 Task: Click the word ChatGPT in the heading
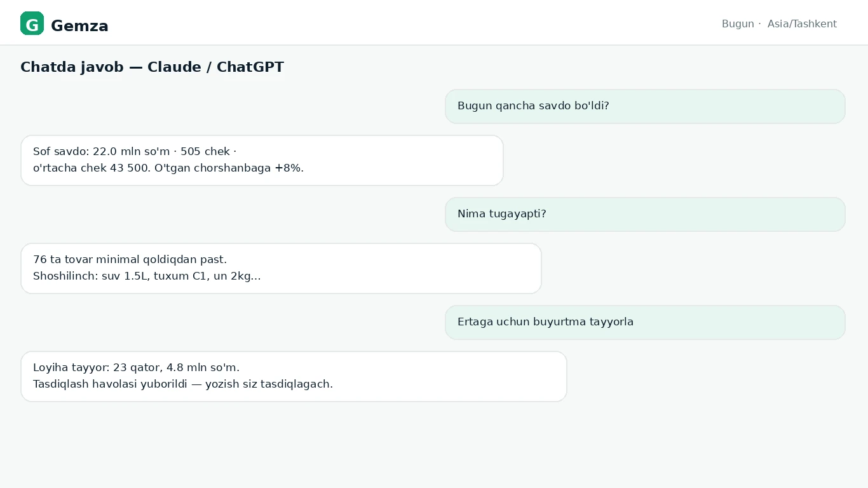click(250, 67)
